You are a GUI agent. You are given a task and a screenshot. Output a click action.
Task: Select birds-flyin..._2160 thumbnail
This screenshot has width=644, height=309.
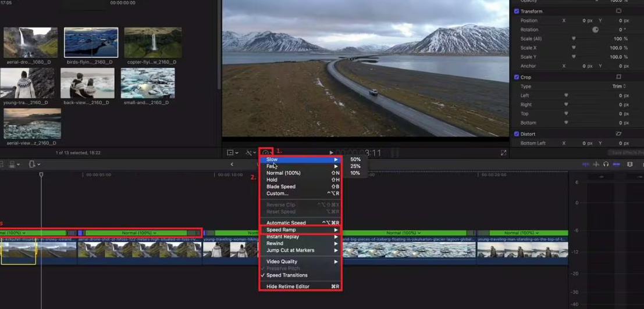(x=91, y=42)
